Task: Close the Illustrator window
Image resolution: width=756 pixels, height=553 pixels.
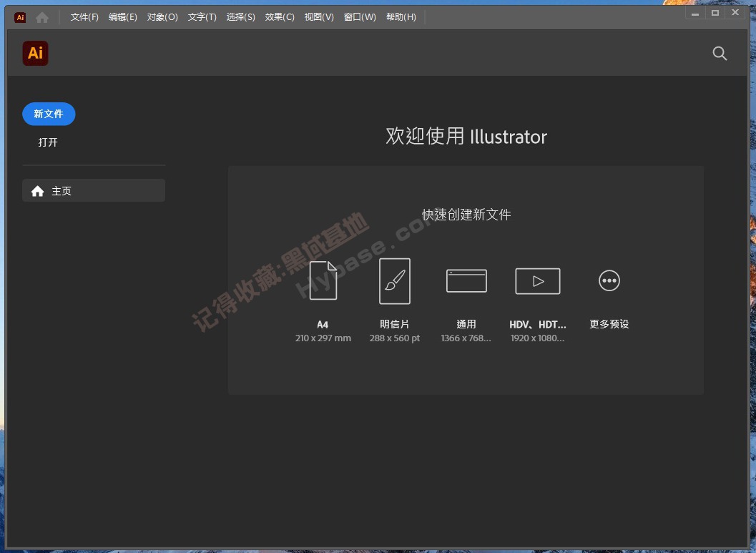Action: (x=735, y=13)
